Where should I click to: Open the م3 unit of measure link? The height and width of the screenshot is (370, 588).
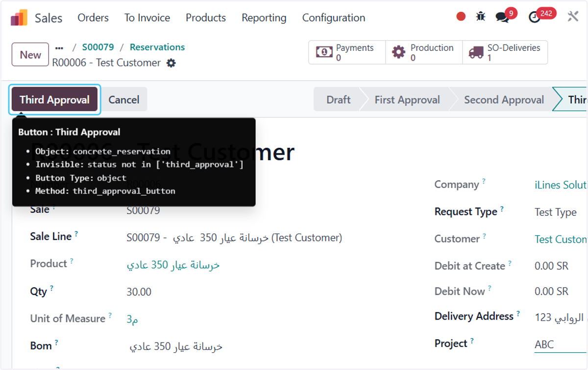click(x=132, y=319)
